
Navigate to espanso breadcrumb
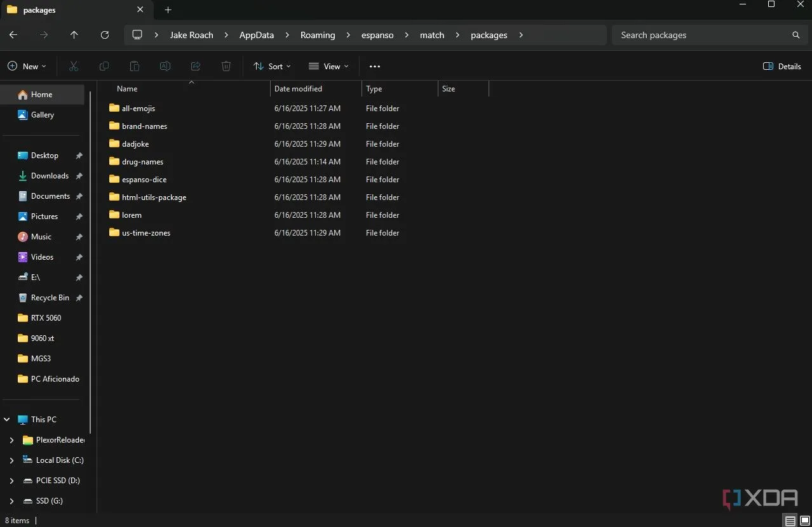pyautogui.click(x=377, y=35)
